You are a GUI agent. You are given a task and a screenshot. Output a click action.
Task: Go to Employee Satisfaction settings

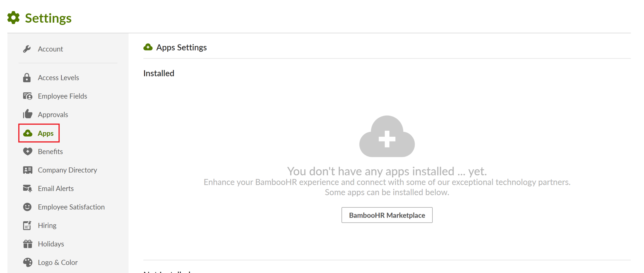tap(71, 207)
